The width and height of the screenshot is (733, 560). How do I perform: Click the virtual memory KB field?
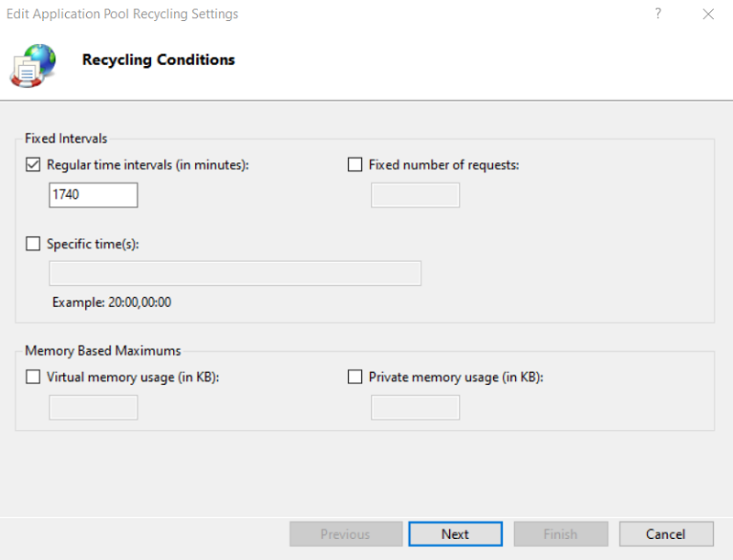click(93, 407)
